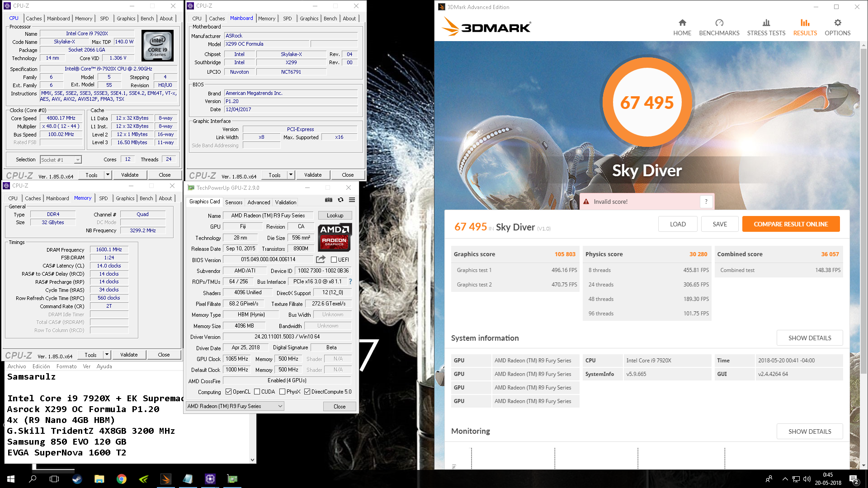Open the People icon on taskbar
The image size is (868, 488).
[769, 479]
